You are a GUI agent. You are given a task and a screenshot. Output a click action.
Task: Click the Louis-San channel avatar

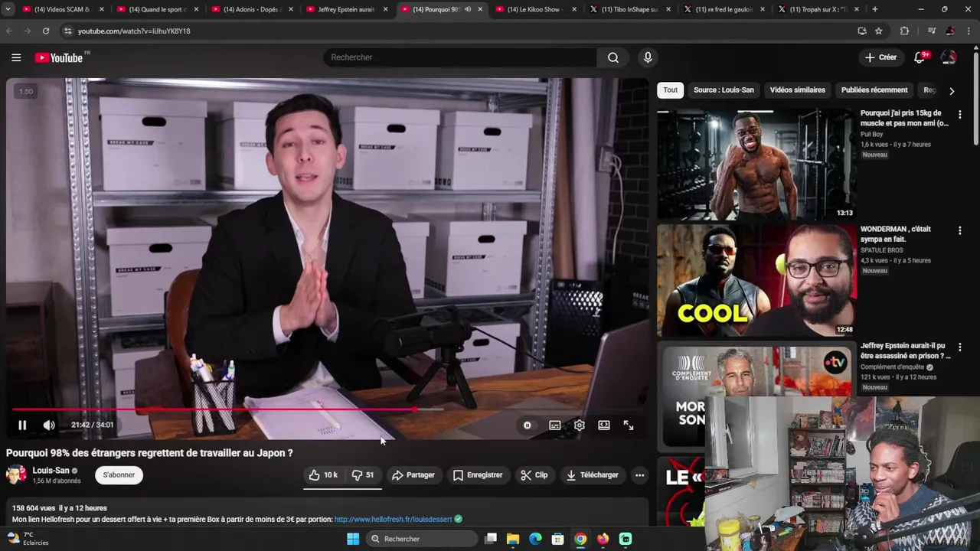point(16,475)
